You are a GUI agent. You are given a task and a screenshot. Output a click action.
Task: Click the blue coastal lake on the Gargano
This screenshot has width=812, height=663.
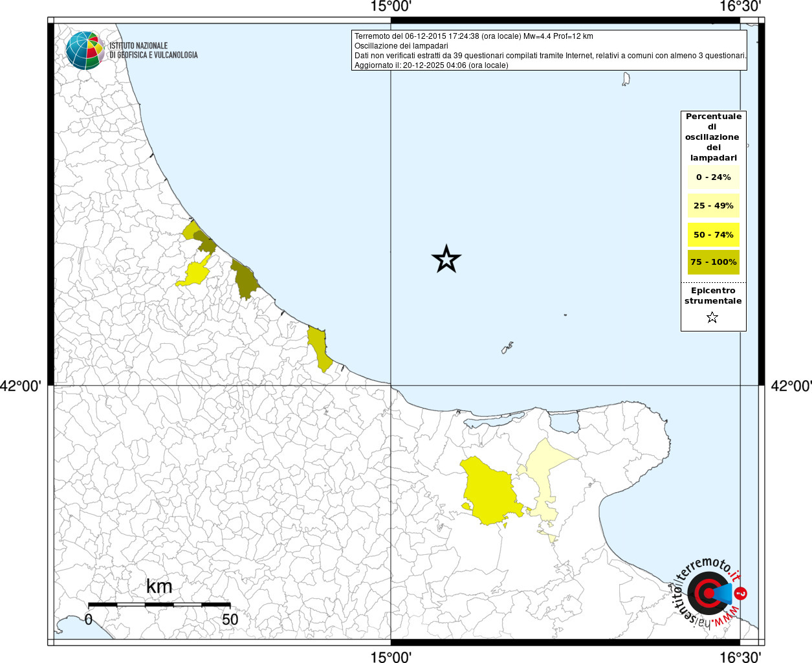coord(564,421)
